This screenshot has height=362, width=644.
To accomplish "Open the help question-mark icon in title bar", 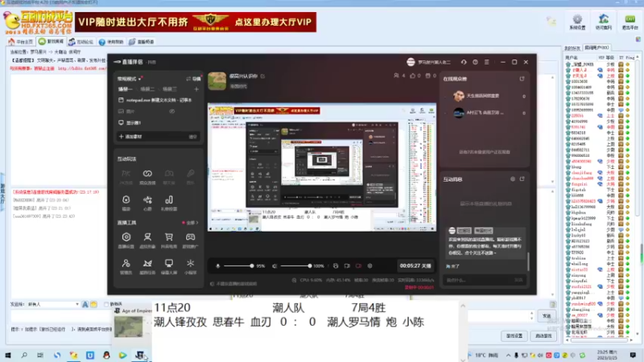I will click(x=475, y=62).
